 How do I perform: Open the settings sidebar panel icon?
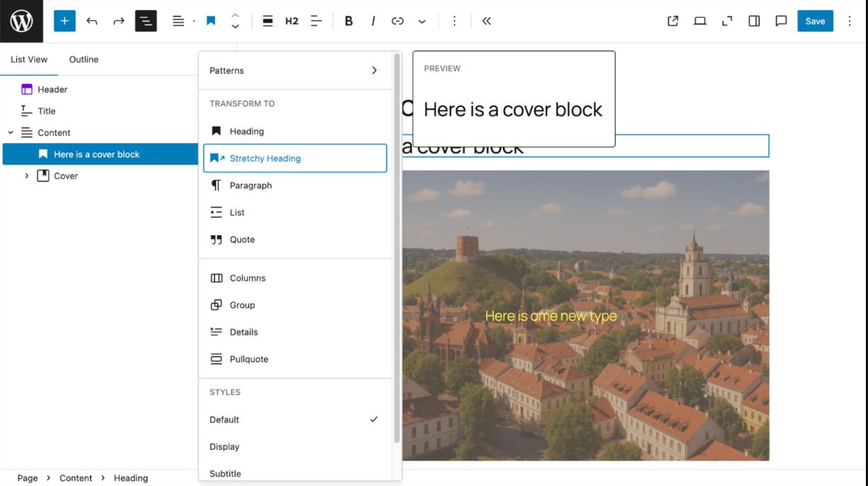pyautogui.click(x=754, y=21)
